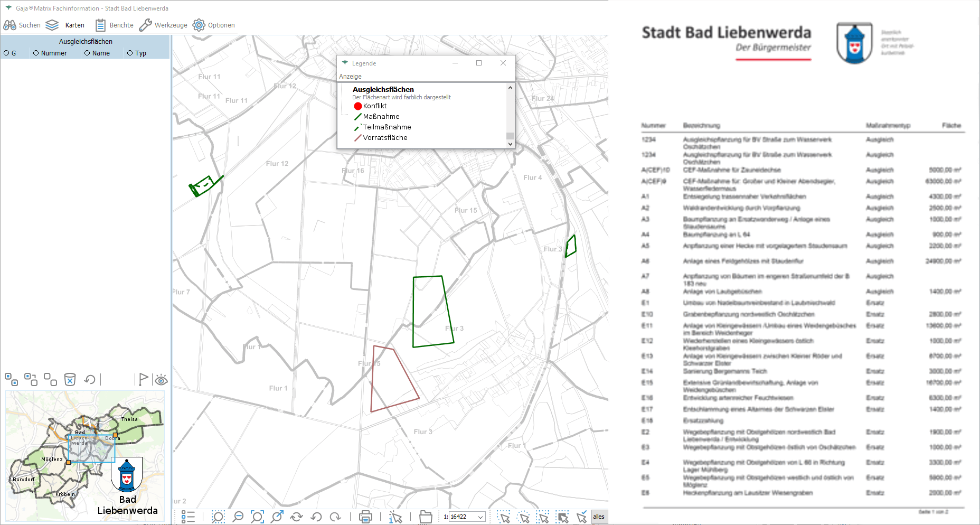
Task: Click the flag marker icon
Action: [x=143, y=379]
